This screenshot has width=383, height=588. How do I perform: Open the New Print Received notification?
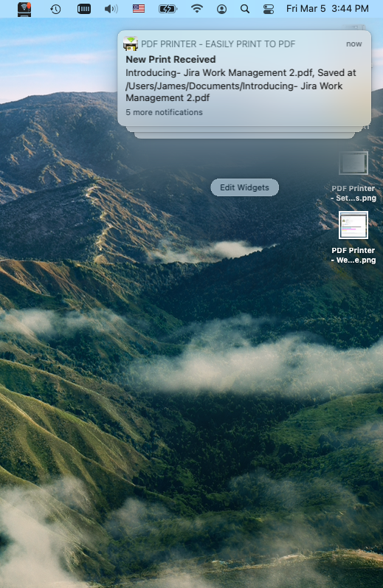click(x=170, y=59)
